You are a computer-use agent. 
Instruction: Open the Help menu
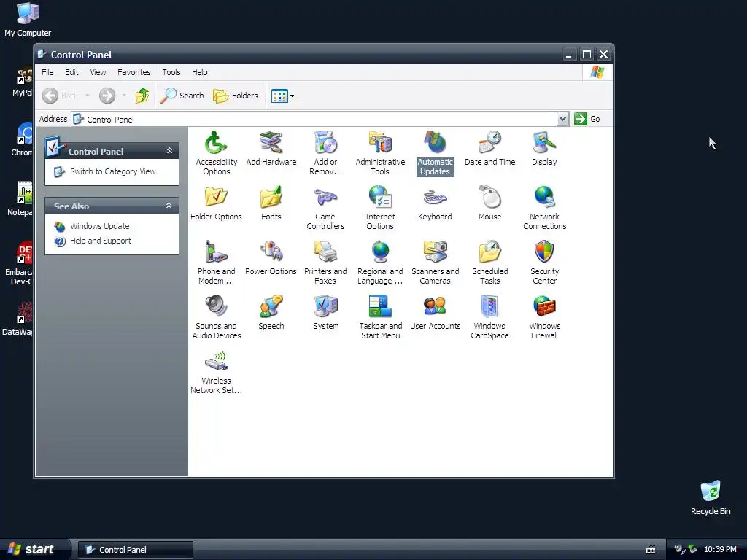pos(200,72)
